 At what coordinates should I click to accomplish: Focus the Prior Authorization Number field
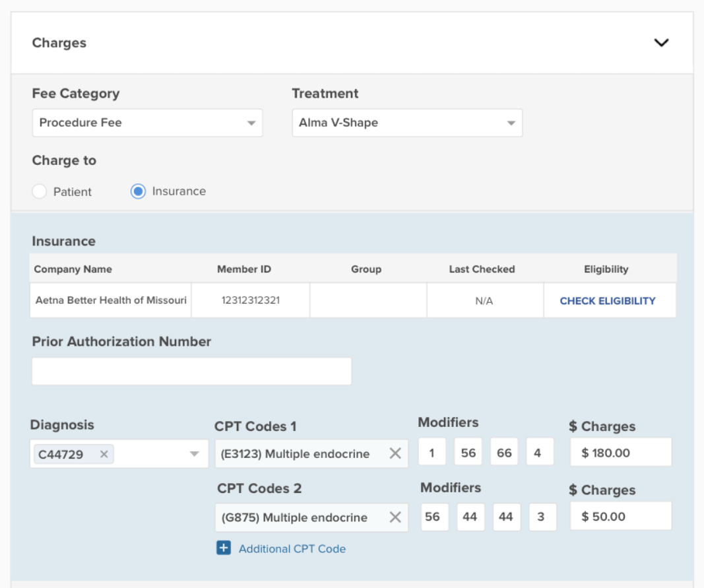point(192,371)
